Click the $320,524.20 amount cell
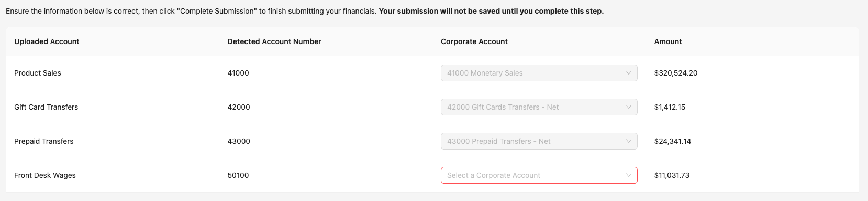Screen dimensions: 868x201 (676, 73)
